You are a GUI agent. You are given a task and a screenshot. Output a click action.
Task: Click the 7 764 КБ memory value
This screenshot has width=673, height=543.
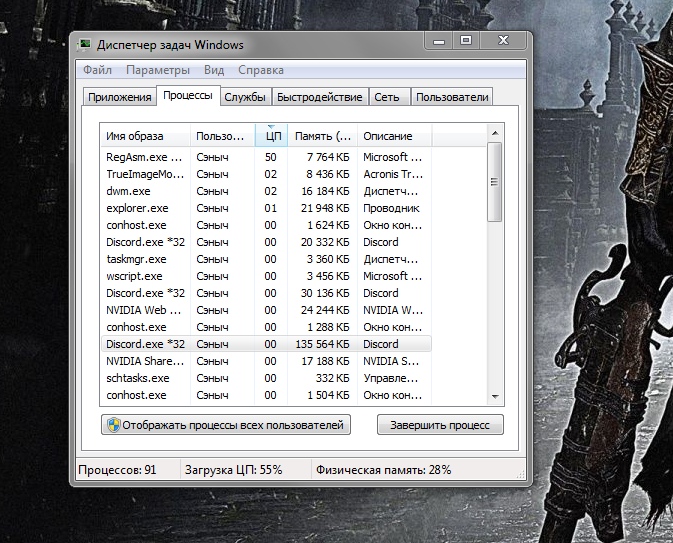[x=328, y=157]
